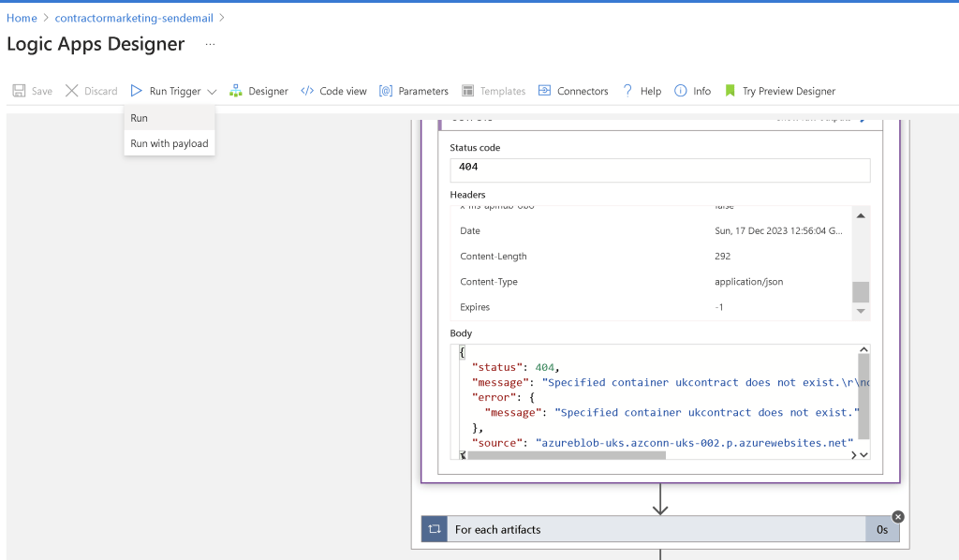This screenshot has width=959, height=560.
Task: Switch to Code view
Action: [x=343, y=91]
